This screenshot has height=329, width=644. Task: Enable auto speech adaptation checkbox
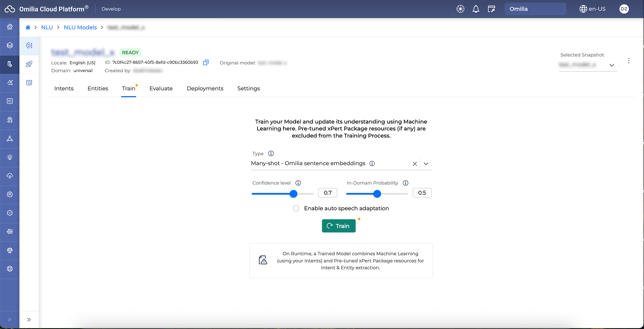tap(296, 209)
